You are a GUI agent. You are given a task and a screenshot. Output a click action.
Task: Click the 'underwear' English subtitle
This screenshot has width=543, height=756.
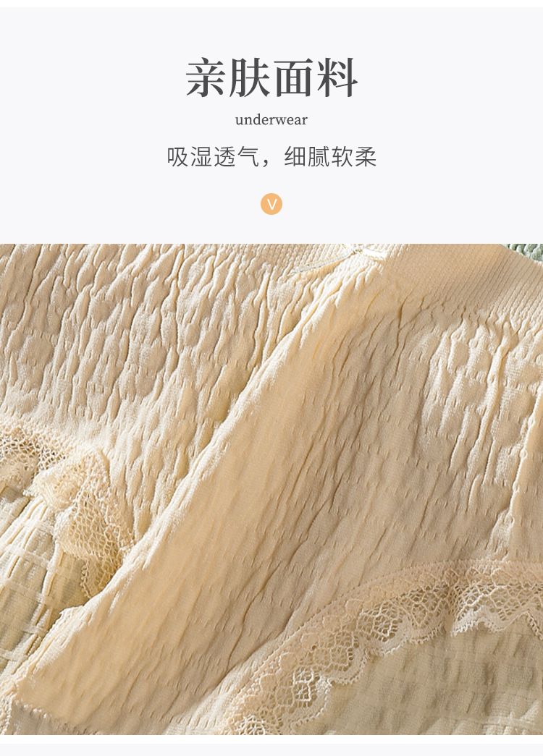click(x=271, y=119)
